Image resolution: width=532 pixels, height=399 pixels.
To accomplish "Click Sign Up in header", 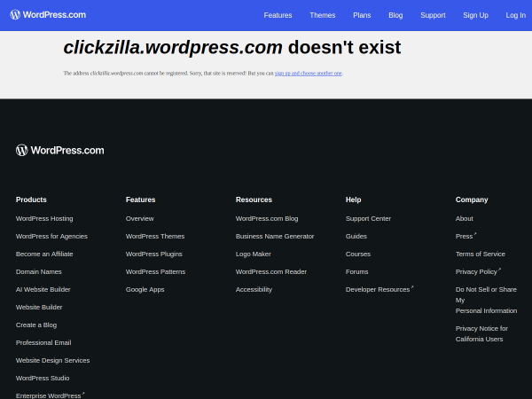I will click(x=475, y=15).
